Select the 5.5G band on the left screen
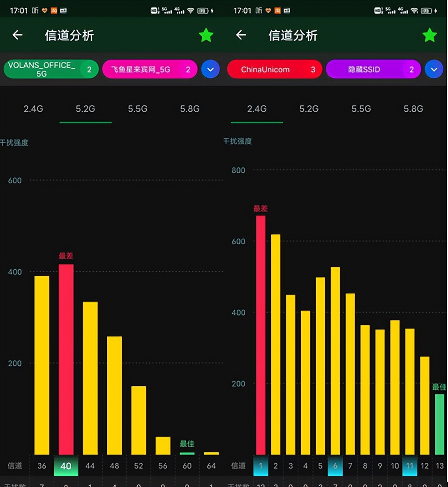Image resolution: width=448 pixels, height=487 pixels. (x=137, y=109)
